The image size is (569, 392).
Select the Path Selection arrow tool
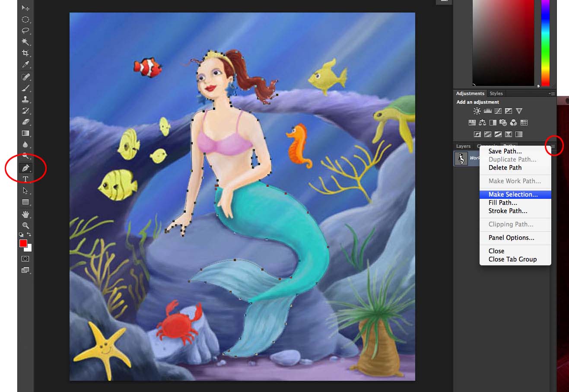[25, 191]
